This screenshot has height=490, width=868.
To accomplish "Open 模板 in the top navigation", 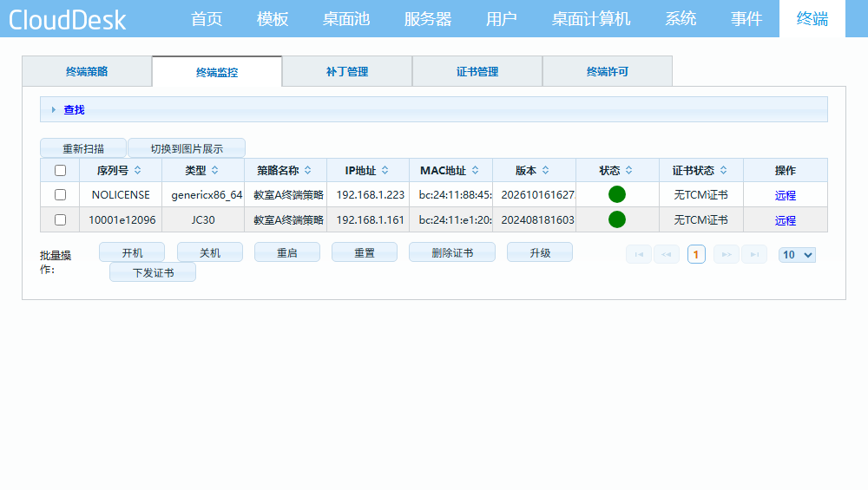I will point(273,19).
